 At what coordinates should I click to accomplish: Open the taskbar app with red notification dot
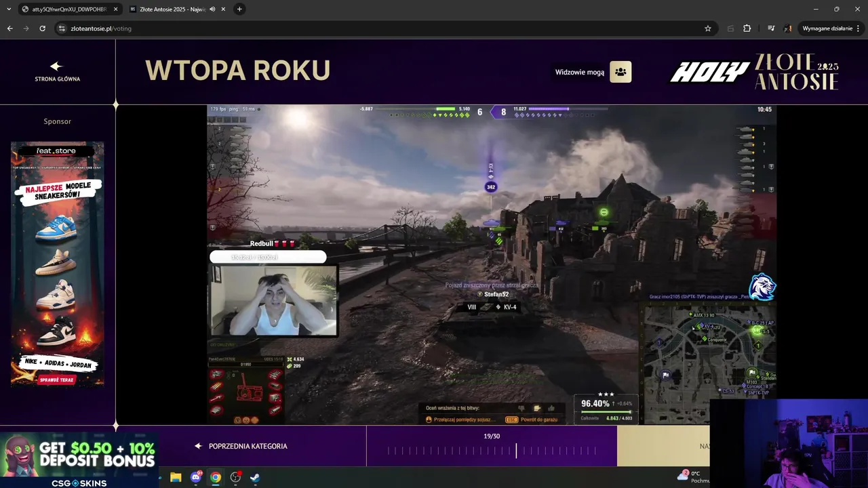tap(235, 477)
